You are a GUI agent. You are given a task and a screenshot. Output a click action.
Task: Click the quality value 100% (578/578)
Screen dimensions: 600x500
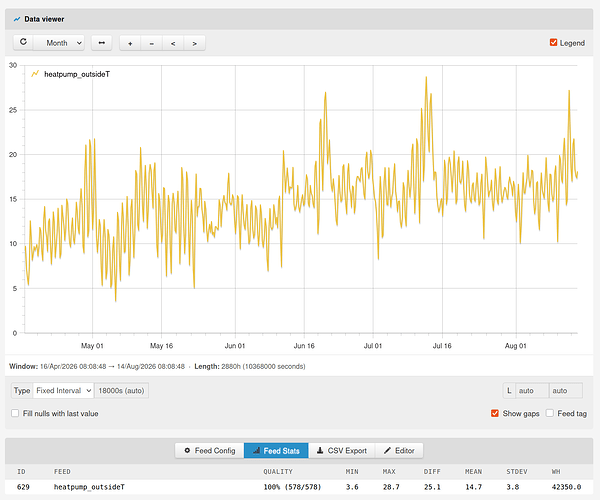coord(292,487)
